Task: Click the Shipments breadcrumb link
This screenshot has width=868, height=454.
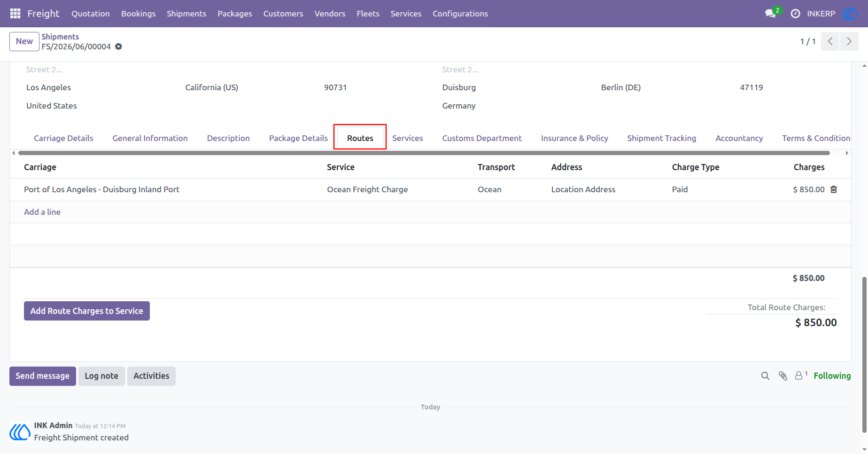Action: coord(60,37)
